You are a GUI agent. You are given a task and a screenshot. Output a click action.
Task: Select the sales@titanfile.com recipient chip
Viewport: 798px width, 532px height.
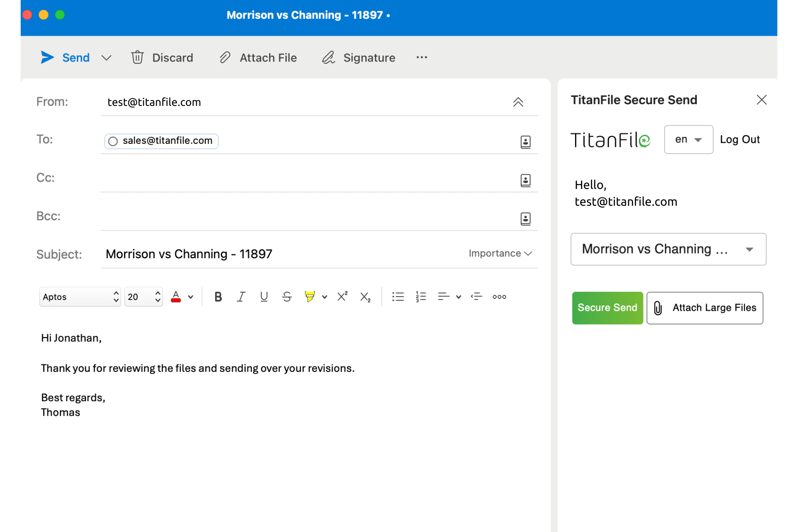pyautogui.click(x=161, y=141)
